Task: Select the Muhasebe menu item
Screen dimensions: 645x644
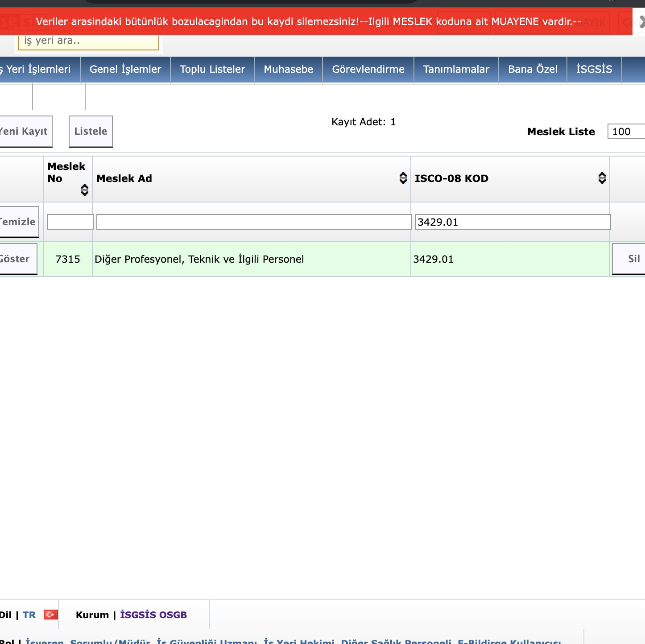Action: [289, 70]
